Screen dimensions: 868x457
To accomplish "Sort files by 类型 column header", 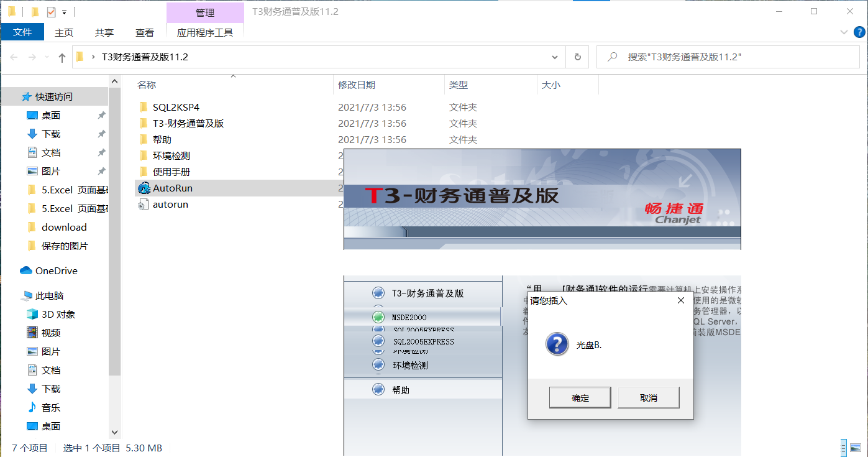I will click(459, 85).
